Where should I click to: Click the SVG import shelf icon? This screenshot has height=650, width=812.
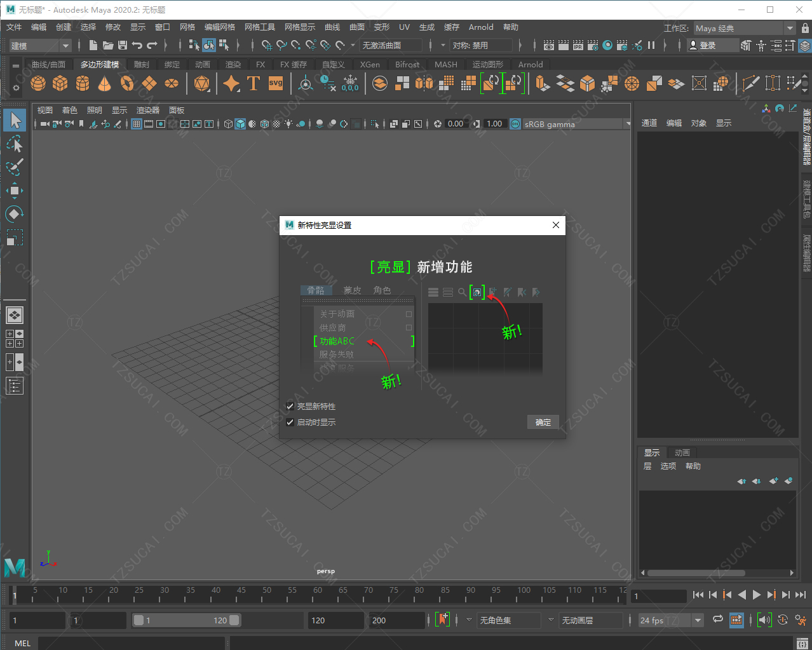[276, 83]
